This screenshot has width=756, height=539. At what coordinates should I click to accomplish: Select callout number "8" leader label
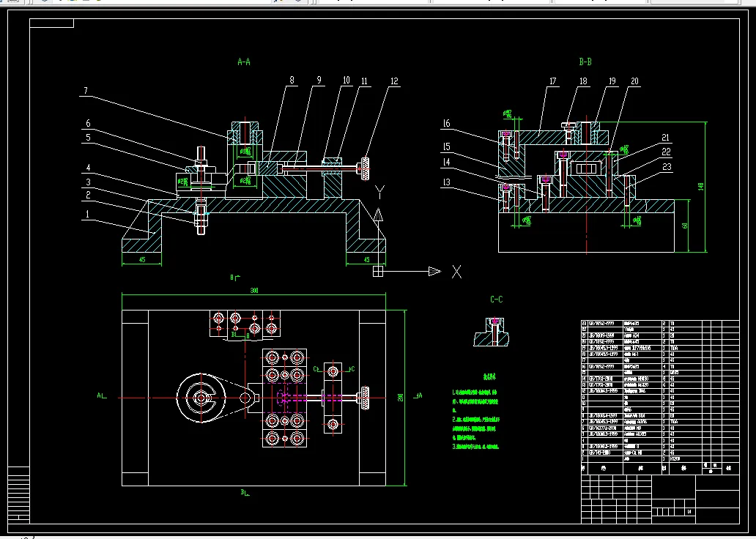coord(292,80)
